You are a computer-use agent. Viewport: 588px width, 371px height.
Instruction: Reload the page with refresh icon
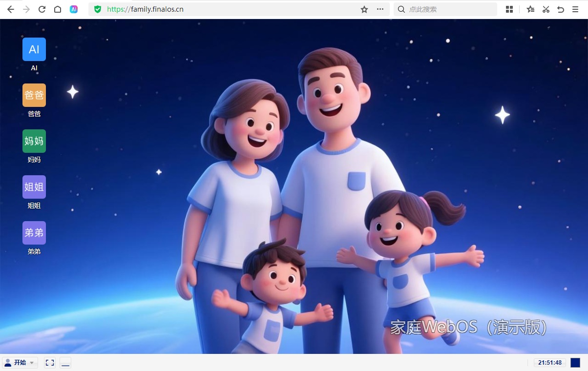[42, 9]
